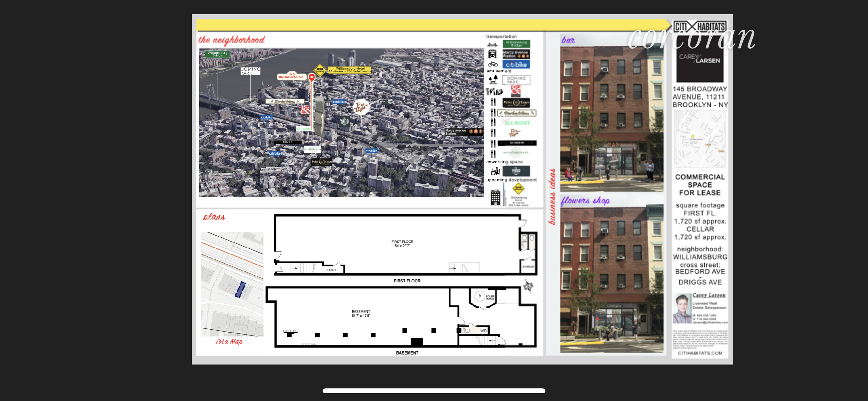Screen dimensions: 868x401
Task: Click the home indicator bar at bottom
Action: coord(434,391)
